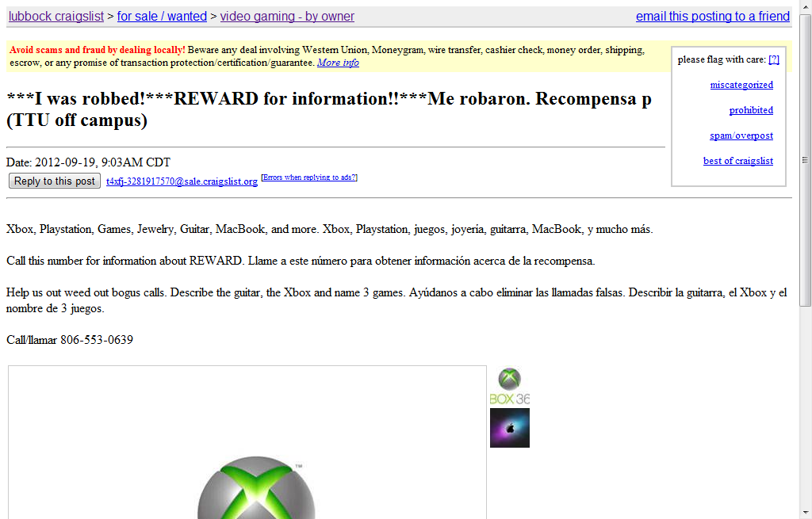Viewport: 812px width, 519px height.
Task: Open Errors when replying to ads link
Action: (x=309, y=177)
